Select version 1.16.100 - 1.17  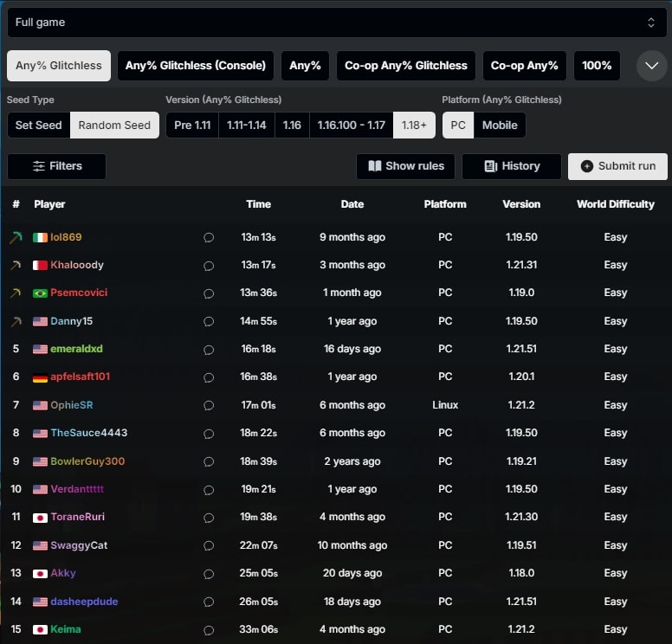(351, 125)
